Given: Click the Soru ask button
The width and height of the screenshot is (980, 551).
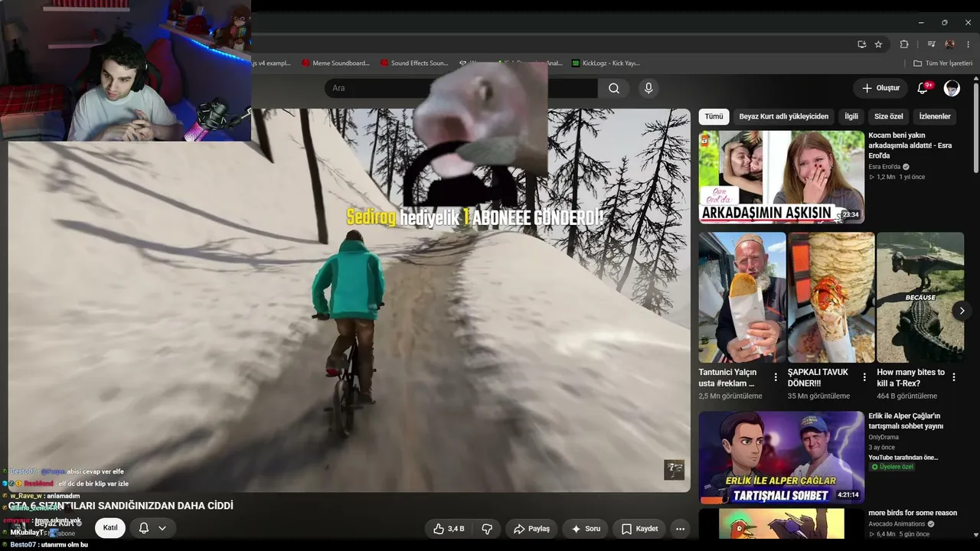Looking at the screenshot, I should tap(586, 529).
